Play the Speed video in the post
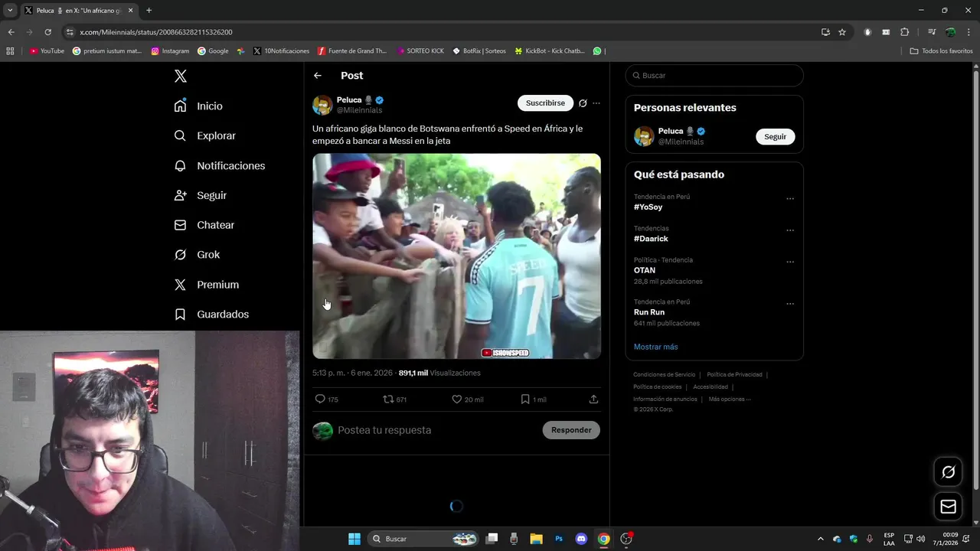The image size is (980, 551). point(456,256)
